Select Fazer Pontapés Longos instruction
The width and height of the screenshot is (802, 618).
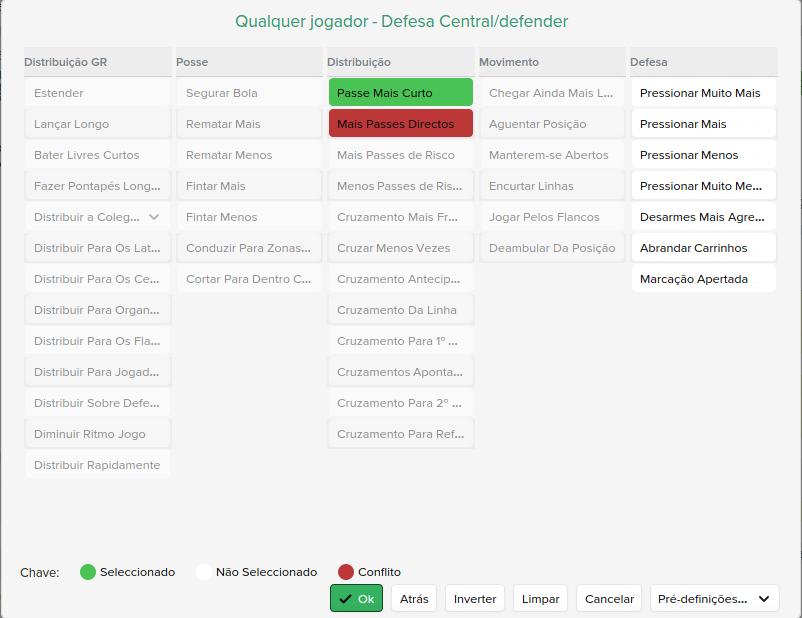click(97, 186)
